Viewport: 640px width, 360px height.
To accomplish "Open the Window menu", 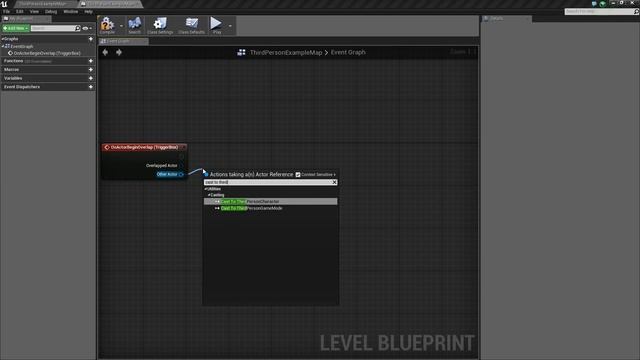I will [71, 11].
